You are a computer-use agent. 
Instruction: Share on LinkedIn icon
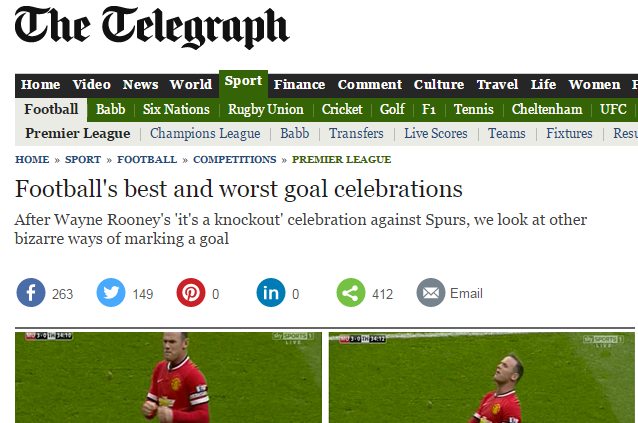[x=271, y=292]
